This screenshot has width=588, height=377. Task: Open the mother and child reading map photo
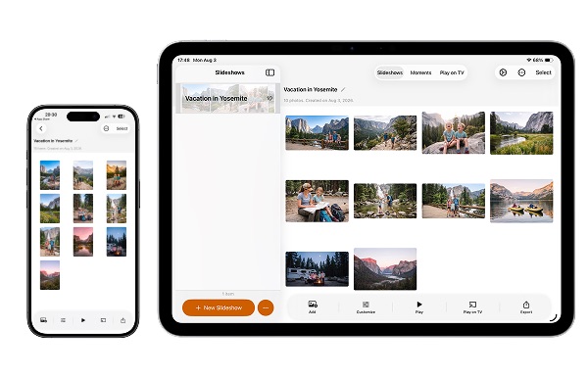click(317, 201)
